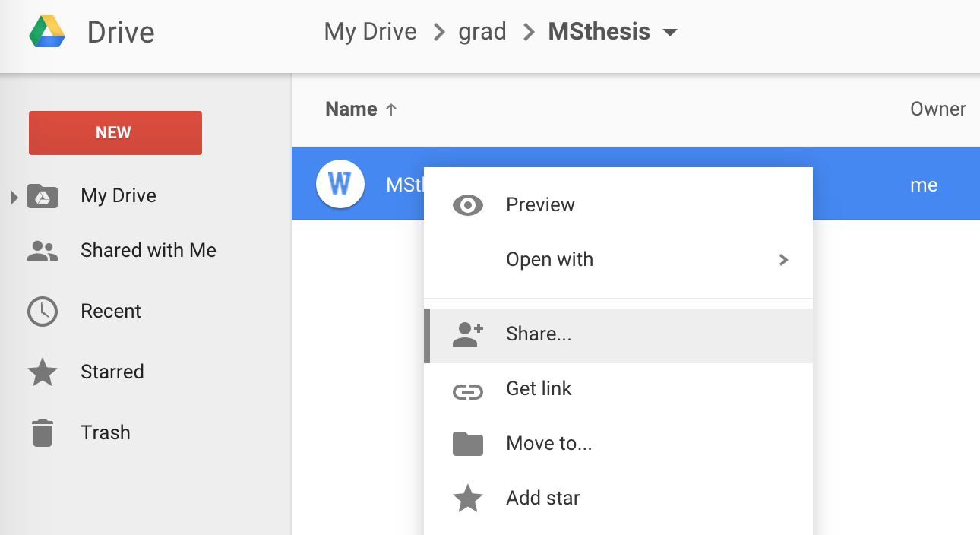Viewport: 980px width, 535px height.
Task: Click the Get link chain icon
Action: (468, 391)
